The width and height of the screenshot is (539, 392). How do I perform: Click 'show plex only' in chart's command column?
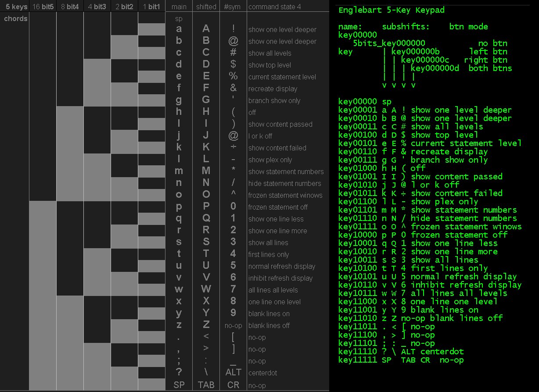click(270, 160)
